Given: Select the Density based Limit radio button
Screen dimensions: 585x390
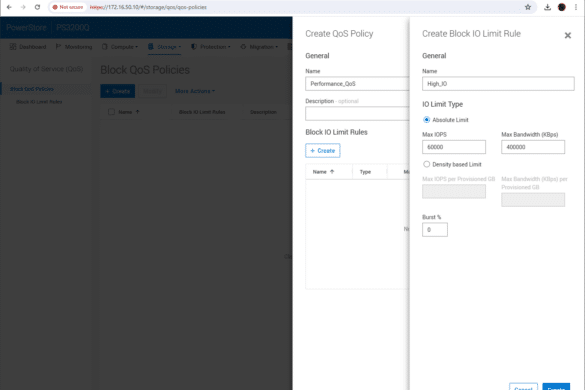Looking at the screenshot, I should click(x=426, y=164).
